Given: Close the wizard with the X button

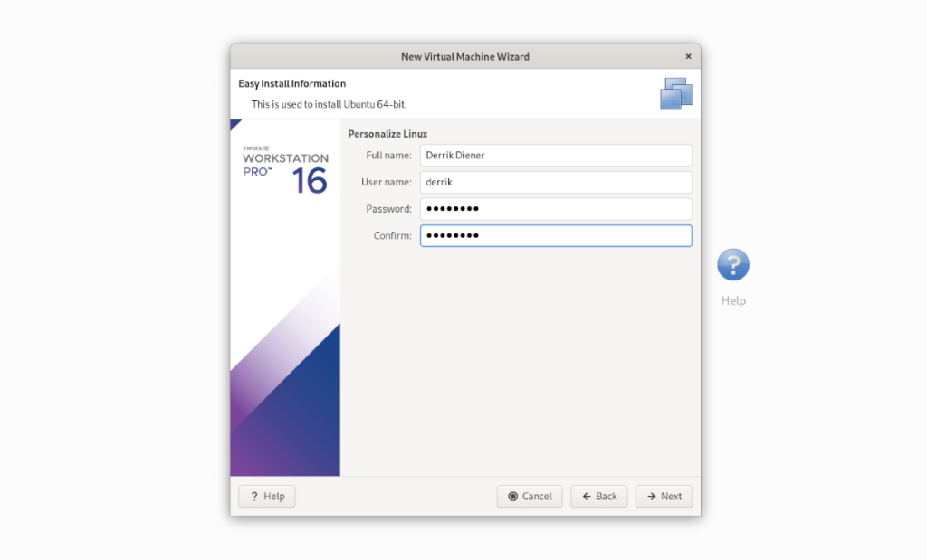Looking at the screenshot, I should point(688,56).
